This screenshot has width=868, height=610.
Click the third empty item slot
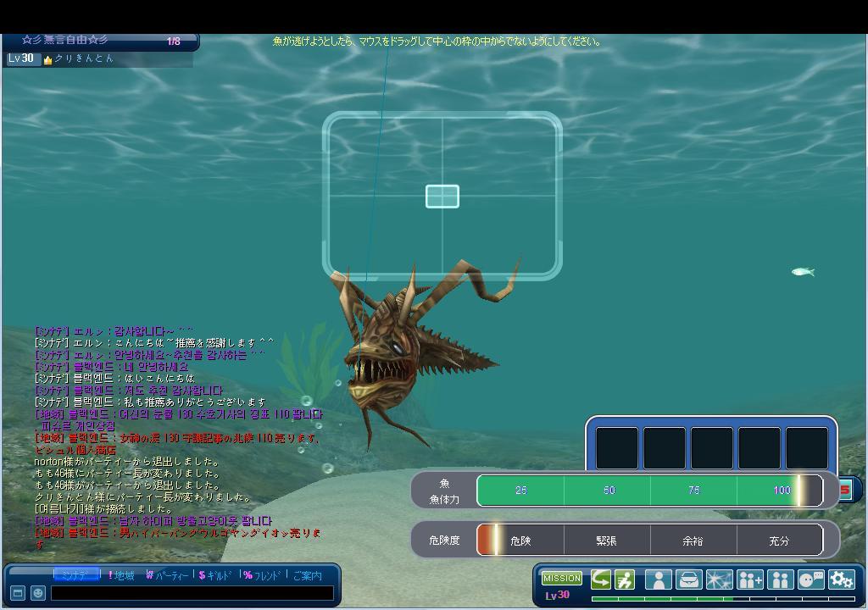click(x=712, y=448)
